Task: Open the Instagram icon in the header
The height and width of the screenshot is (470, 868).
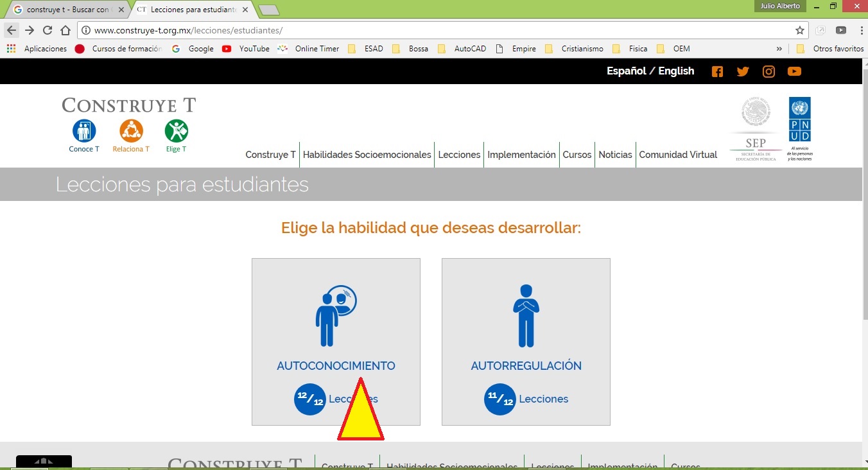Action: click(x=768, y=71)
